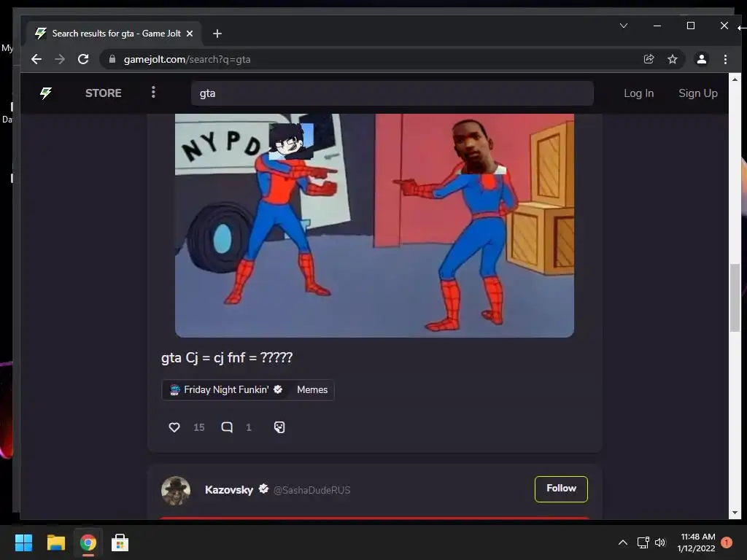This screenshot has width=747, height=560.
Task: Open a new Chrome tab
Action: [x=217, y=34]
